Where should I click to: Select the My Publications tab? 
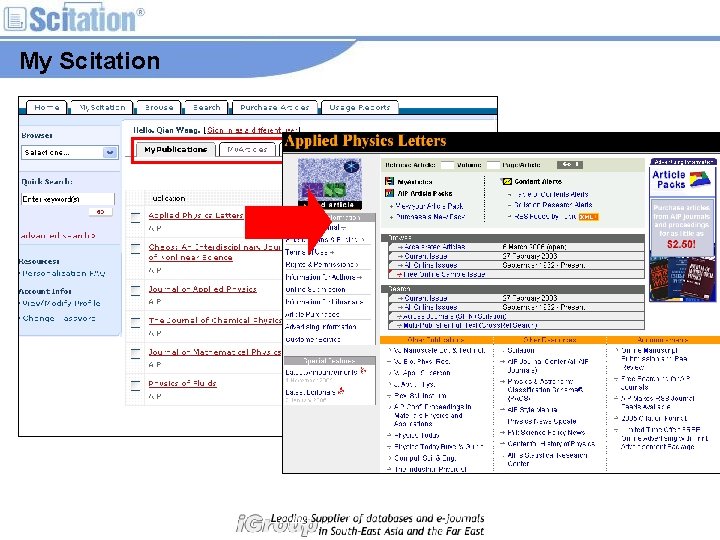tap(175, 150)
